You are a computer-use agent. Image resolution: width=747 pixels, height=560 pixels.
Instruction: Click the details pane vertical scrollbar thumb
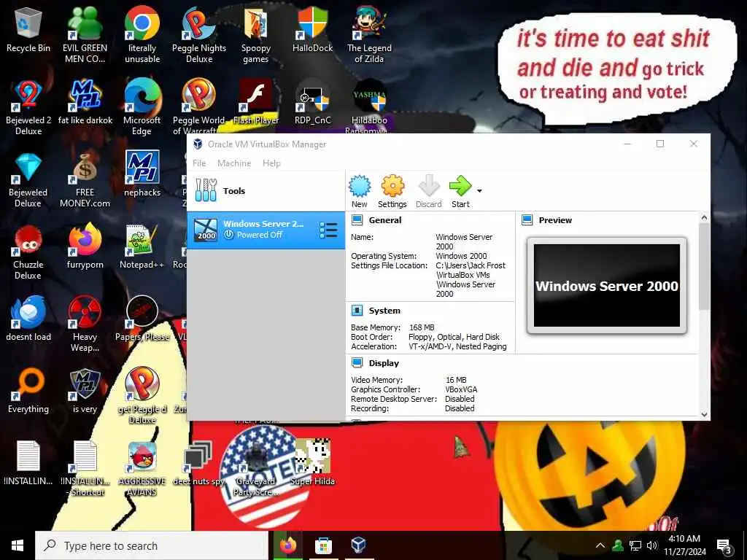(704, 267)
